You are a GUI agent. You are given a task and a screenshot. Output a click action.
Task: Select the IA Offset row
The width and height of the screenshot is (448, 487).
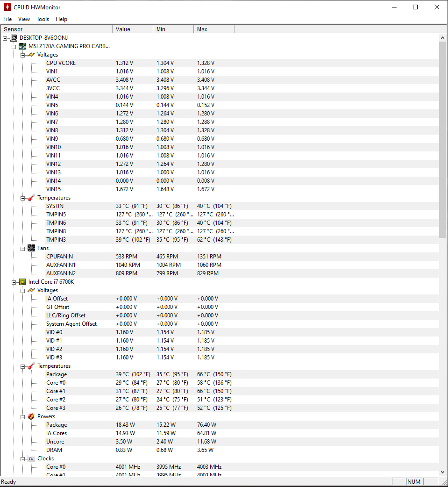coord(242,299)
